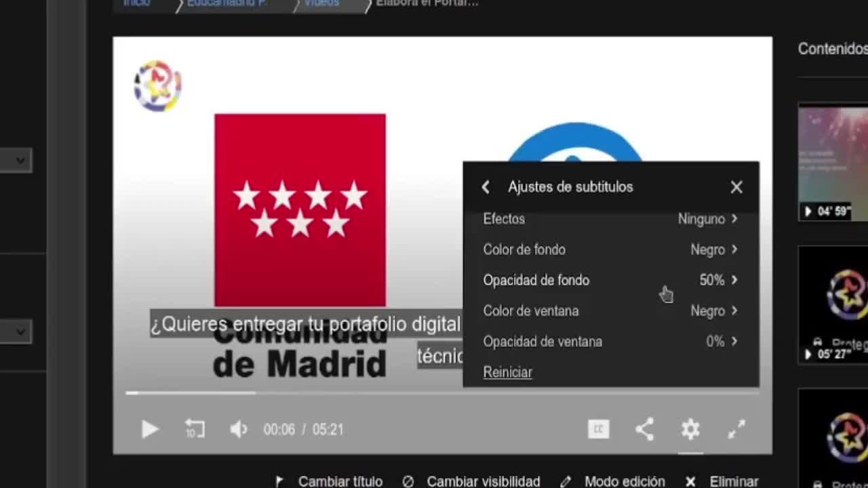Toggle closed captions CC button
This screenshot has width=868, height=488.
click(598, 429)
